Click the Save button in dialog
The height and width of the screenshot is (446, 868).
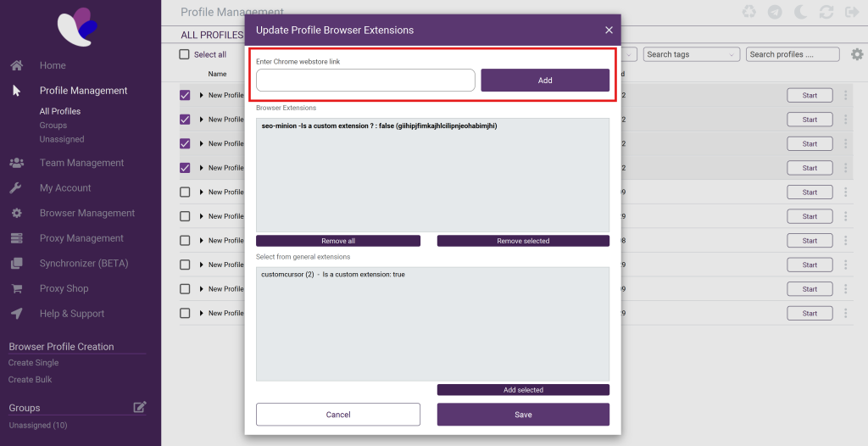pyautogui.click(x=523, y=415)
